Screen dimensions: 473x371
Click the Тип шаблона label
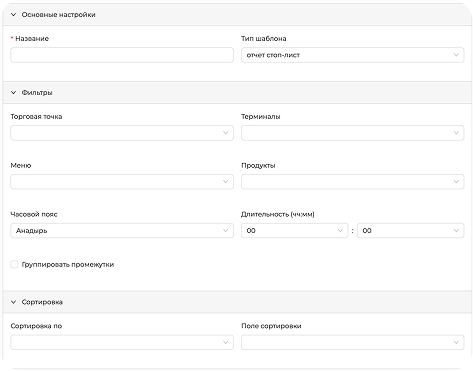(264, 39)
